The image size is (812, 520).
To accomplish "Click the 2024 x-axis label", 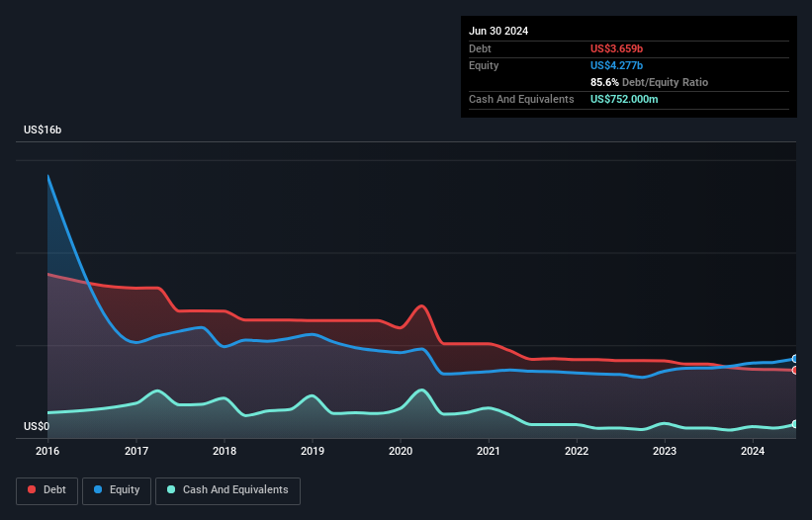I will [753, 451].
